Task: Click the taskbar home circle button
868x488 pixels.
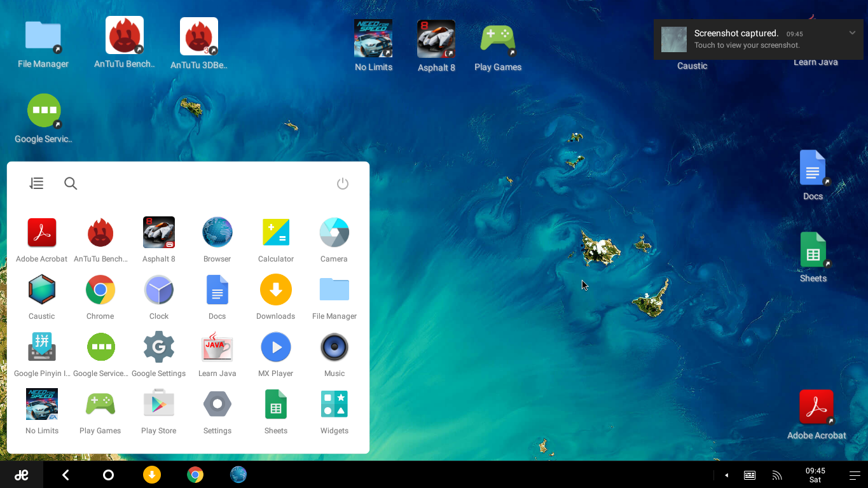Action: click(x=108, y=475)
